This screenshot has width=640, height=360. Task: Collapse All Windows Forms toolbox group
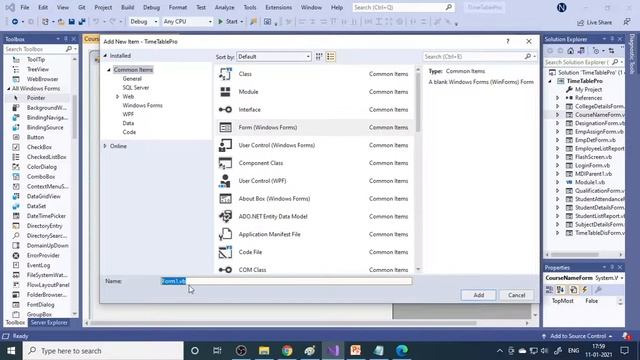[9, 89]
